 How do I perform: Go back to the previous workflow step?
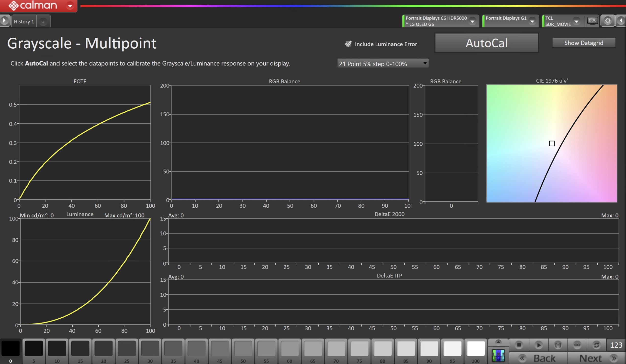538,358
